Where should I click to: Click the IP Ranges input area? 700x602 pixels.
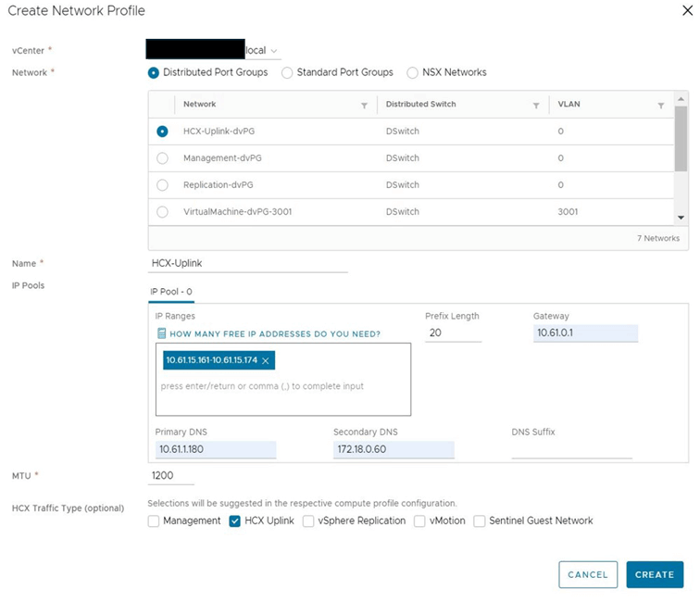[283, 379]
